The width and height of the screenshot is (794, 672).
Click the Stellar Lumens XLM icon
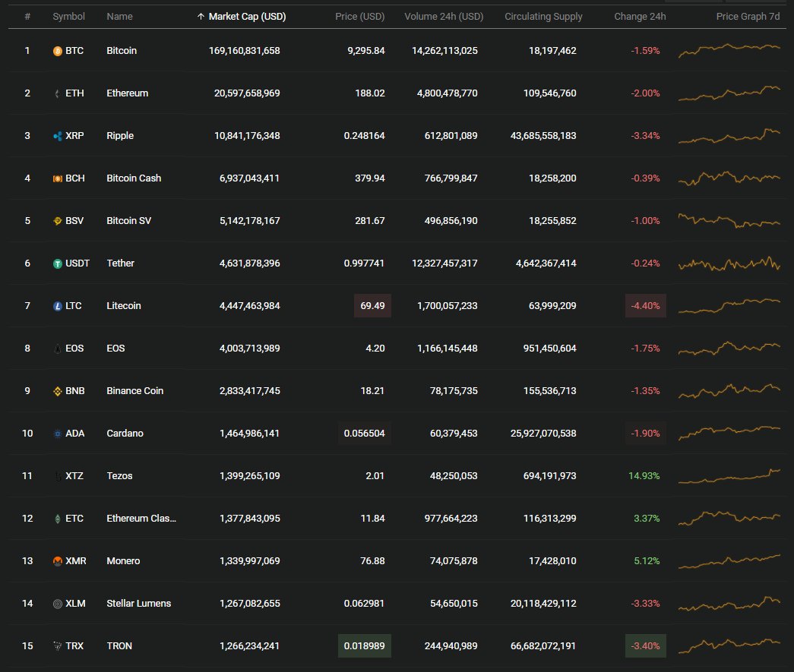[57, 604]
